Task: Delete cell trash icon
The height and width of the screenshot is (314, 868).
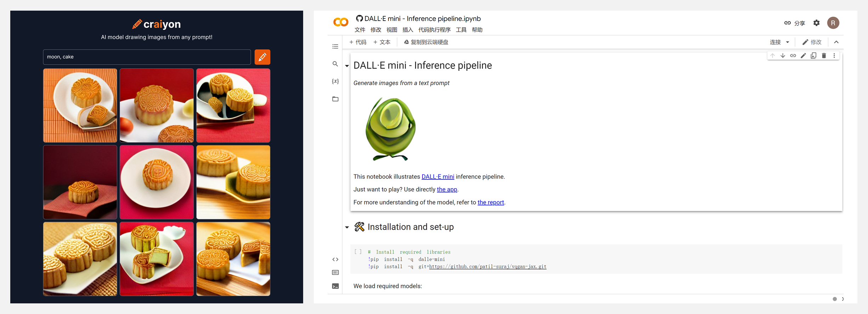Action: [x=824, y=56]
